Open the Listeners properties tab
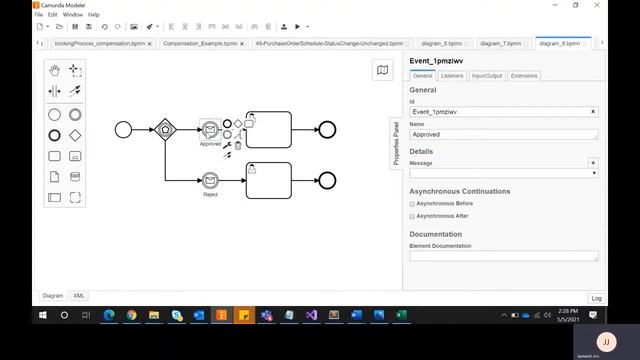Image resolution: width=640 pixels, height=360 pixels. click(452, 76)
